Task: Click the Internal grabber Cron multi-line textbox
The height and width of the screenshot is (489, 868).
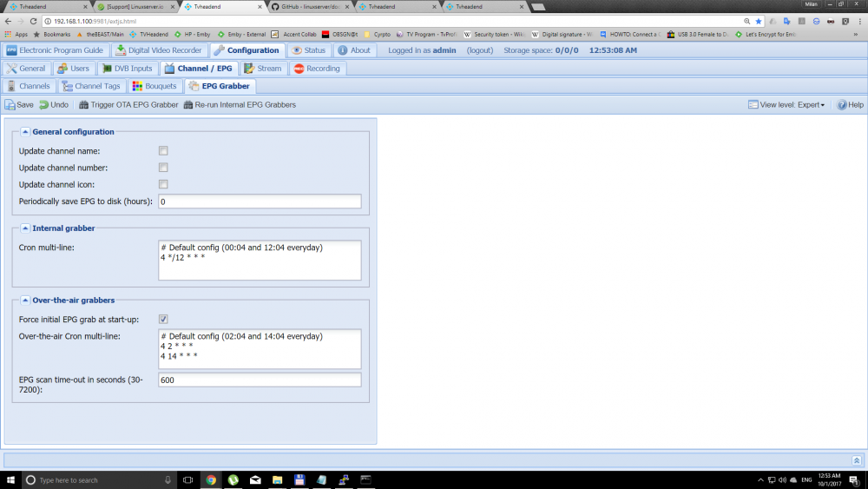Action: click(x=260, y=261)
